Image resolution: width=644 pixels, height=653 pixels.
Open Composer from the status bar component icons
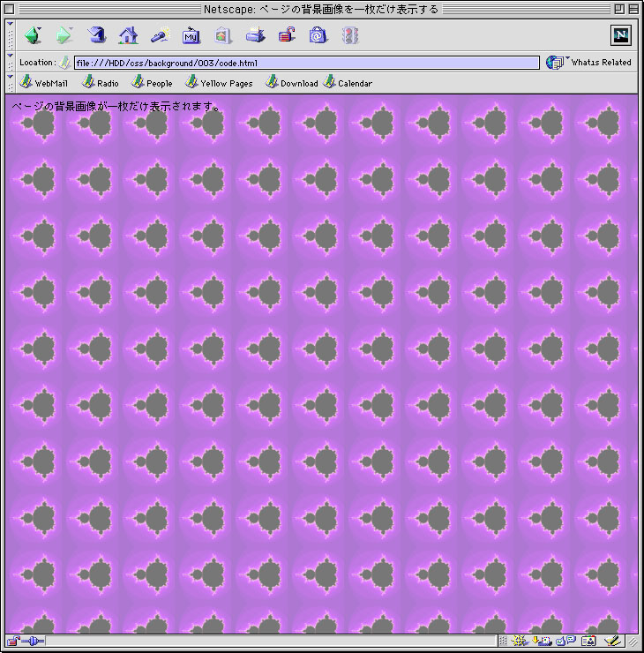click(x=610, y=641)
